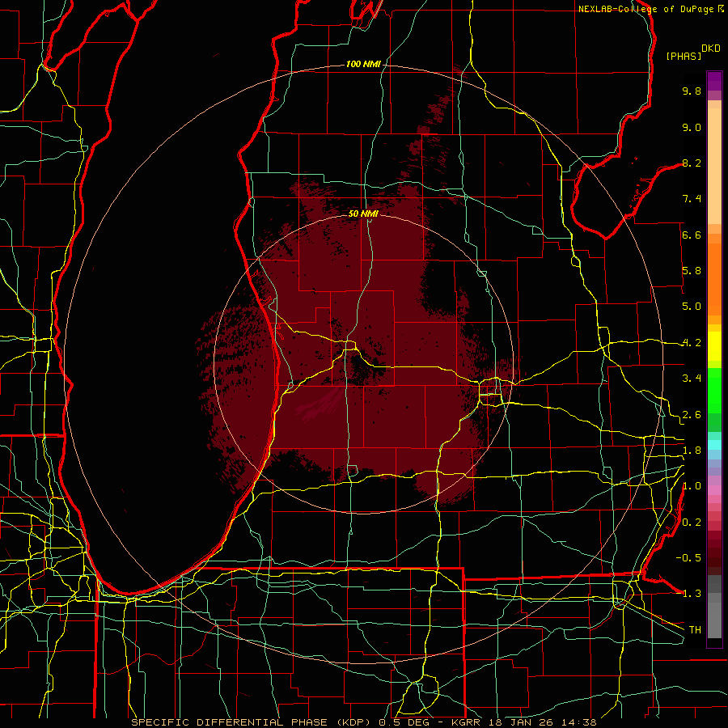Click the 1.8 value on the color scale
This screenshot has height=728, width=728.
pos(692,451)
